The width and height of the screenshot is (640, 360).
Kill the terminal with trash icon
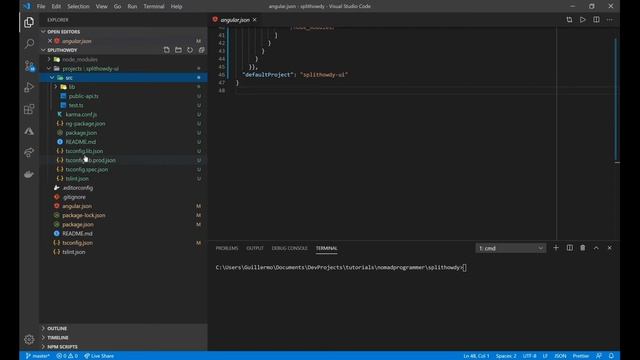583,248
